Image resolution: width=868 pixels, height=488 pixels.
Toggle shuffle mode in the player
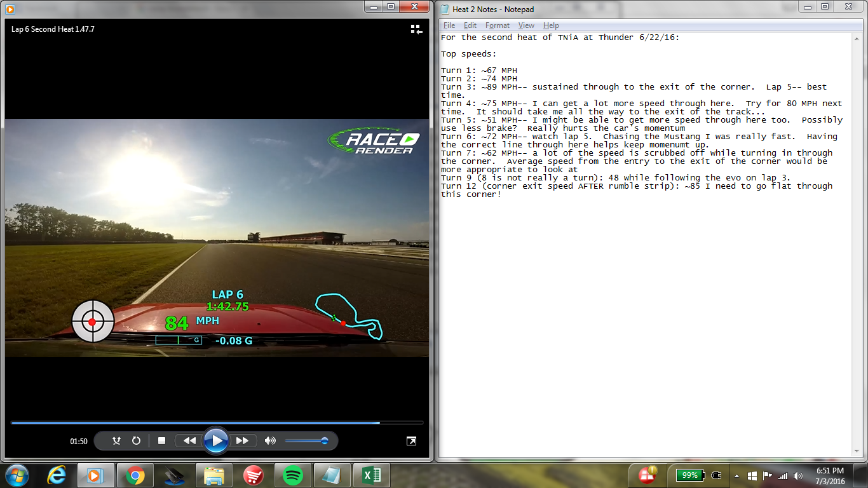click(116, 440)
